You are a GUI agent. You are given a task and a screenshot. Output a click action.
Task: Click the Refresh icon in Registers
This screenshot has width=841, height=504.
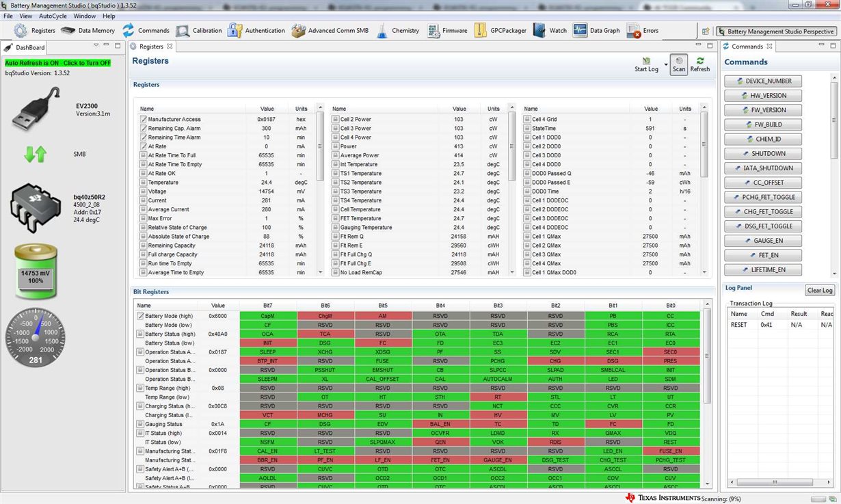coord(699,61)
